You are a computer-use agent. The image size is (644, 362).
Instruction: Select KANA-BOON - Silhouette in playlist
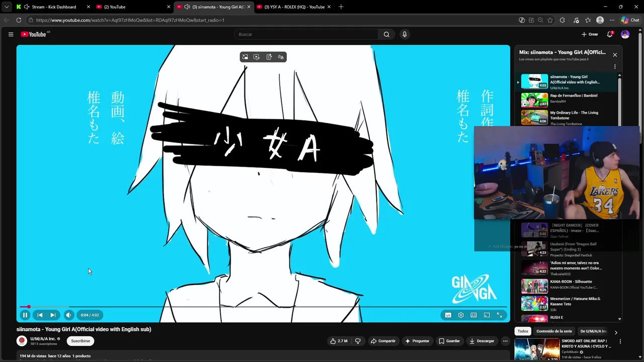click(x=568, y=286)
